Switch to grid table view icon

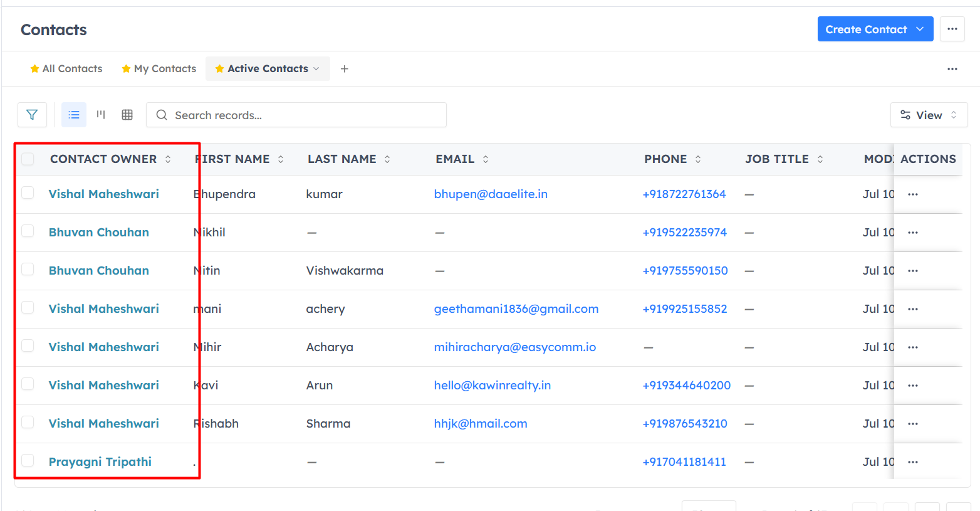(127, 115)
